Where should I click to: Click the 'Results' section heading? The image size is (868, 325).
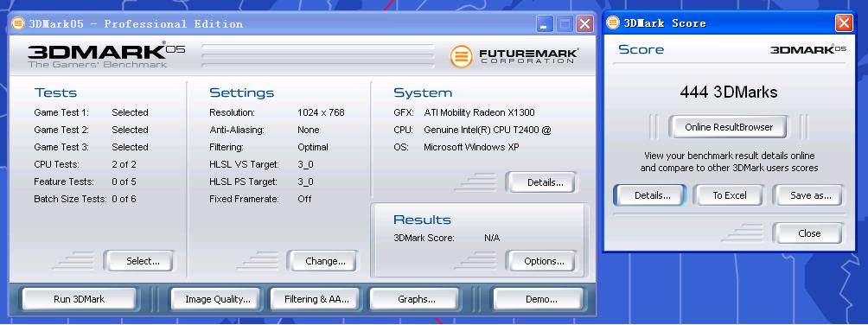pos(423,220)
